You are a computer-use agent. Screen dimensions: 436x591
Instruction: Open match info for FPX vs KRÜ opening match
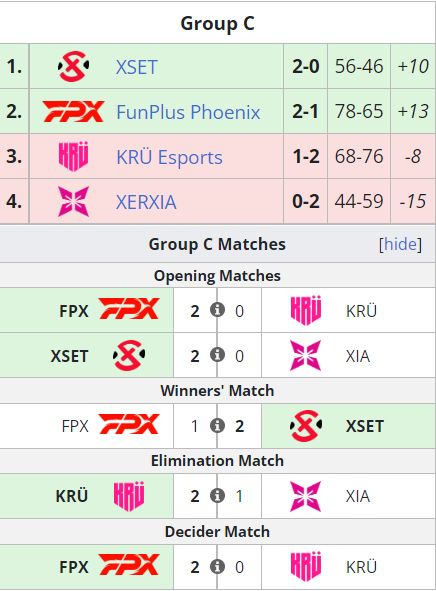pyautogui.click(x=217, y=310)
